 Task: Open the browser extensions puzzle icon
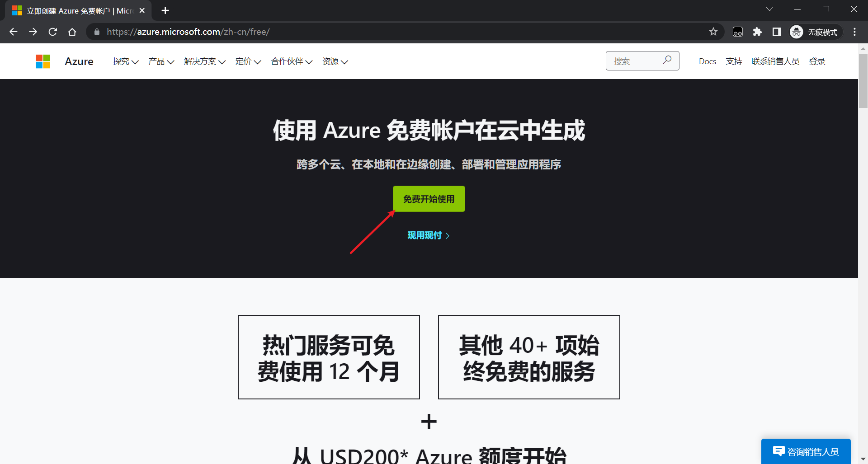pyautogui.click(x=757, y=32)
